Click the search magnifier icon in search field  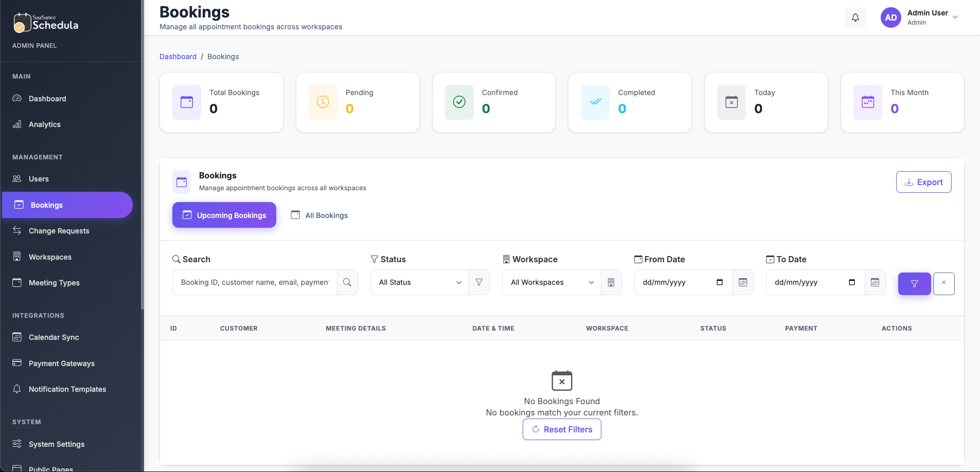[347, 282]
